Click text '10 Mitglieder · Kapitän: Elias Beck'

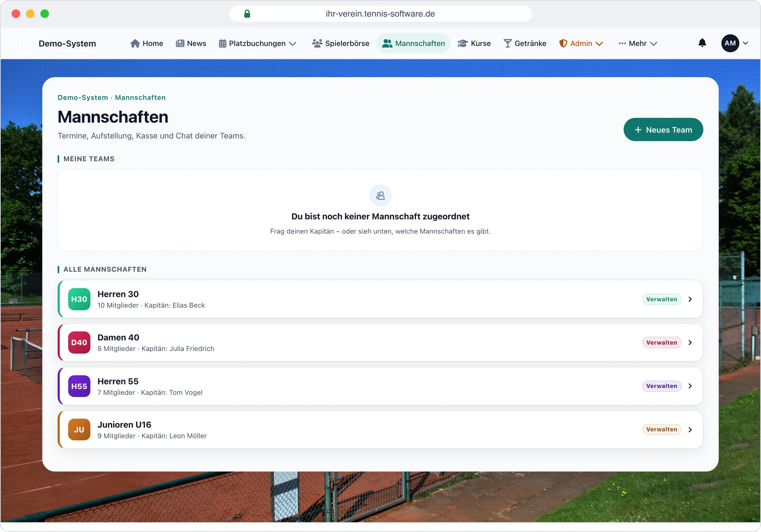click(x=151, y=305)
